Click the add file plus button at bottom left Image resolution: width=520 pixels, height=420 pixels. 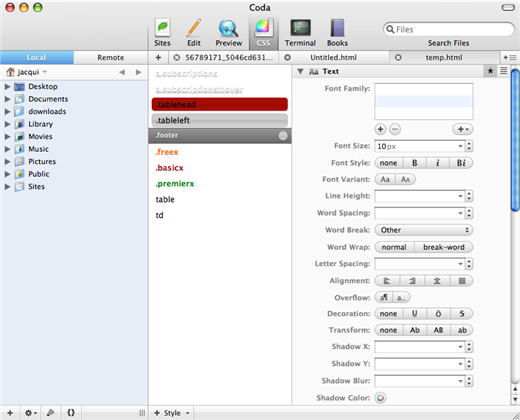10,413
